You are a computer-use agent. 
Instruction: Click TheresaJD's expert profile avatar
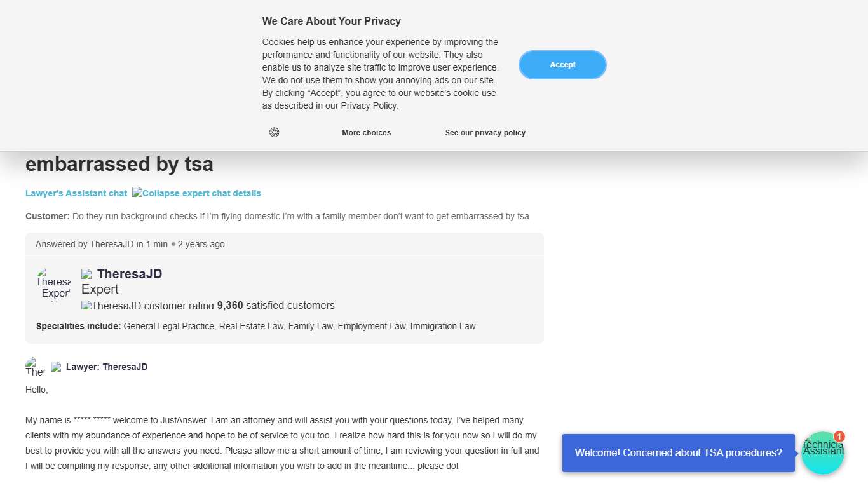click(53, 283)
